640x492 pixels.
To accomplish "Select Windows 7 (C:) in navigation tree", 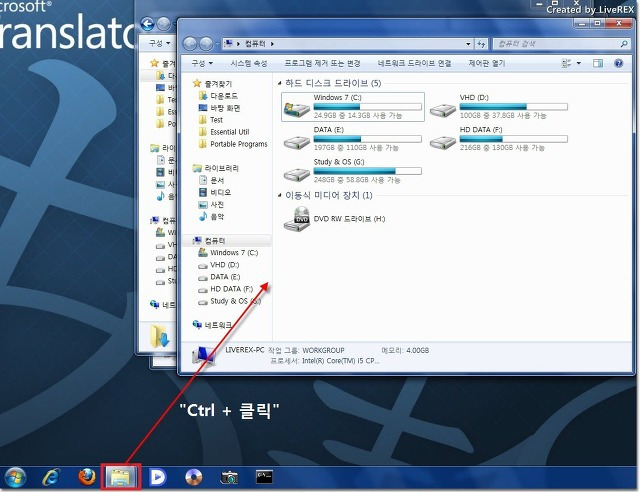I will pyautogui.click(x=234, y=253).
